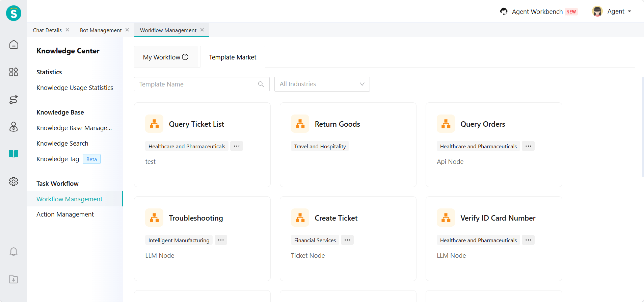Click the apps grid sidebar icon

pyautogui.click(x=14, y=72)
